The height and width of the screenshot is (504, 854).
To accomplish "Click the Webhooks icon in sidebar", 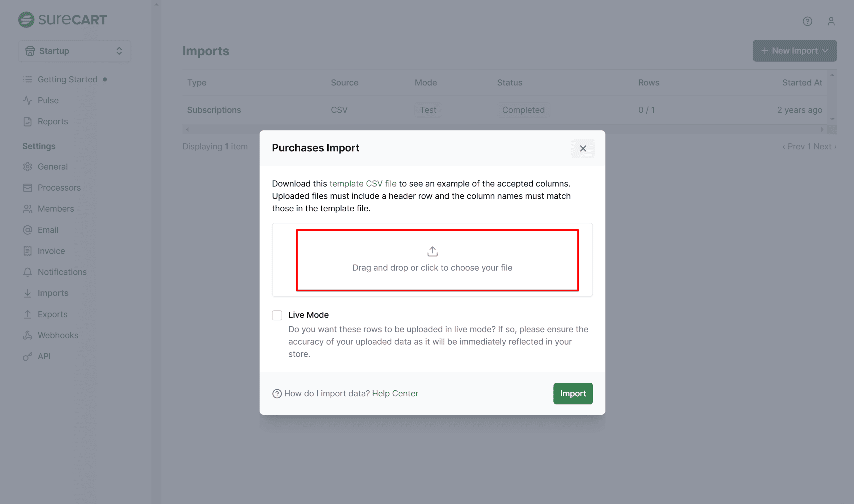I will tap(28, 335).
